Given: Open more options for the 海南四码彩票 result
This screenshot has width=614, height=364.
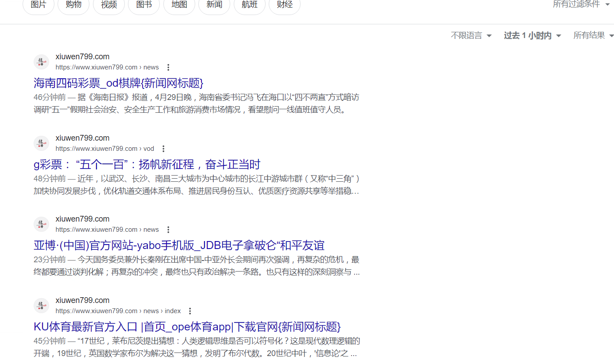Looking at the screenshot, I should click(168, 67).
